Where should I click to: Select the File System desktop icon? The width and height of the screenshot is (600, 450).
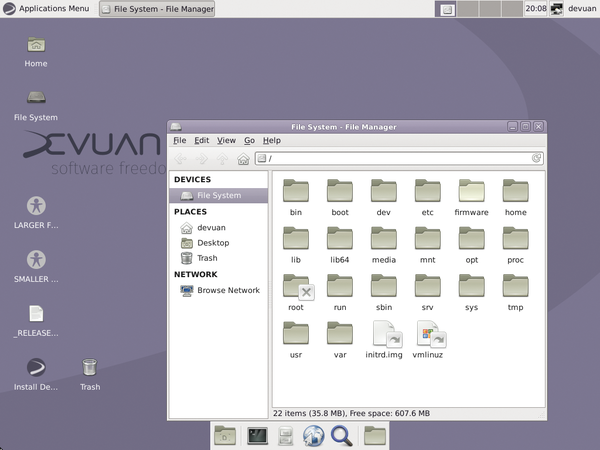click(36, 106)
